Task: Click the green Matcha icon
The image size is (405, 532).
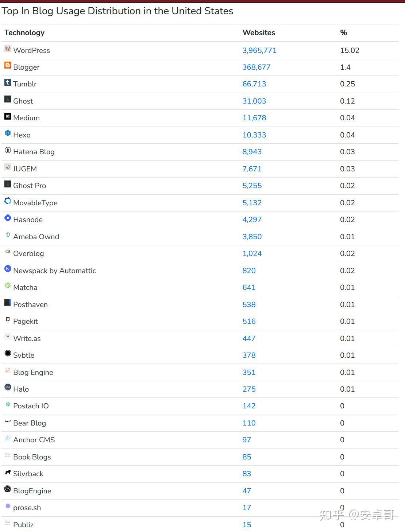Action: 8,286
